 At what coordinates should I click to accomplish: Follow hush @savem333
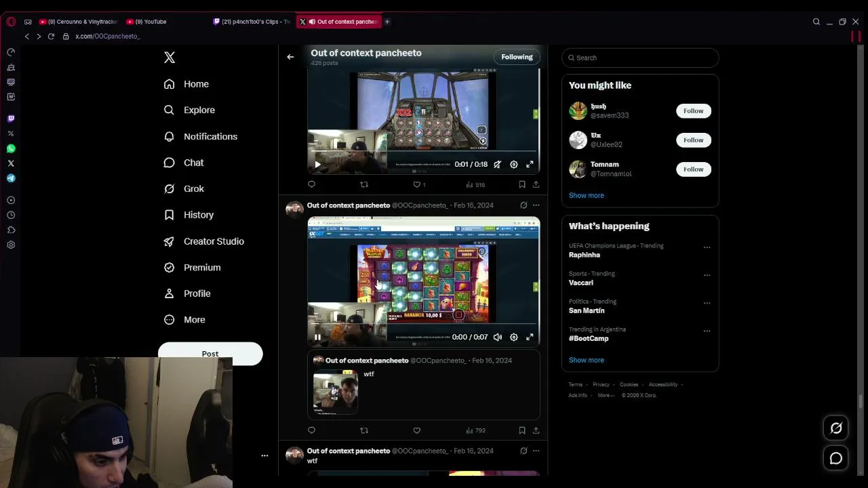(x=693, y=110)
